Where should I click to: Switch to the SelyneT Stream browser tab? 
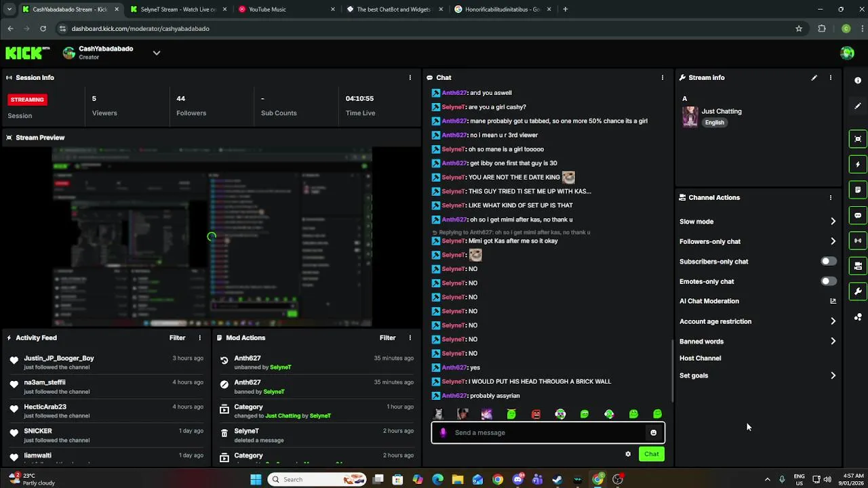pyautogui.click(x=178, y=9)
